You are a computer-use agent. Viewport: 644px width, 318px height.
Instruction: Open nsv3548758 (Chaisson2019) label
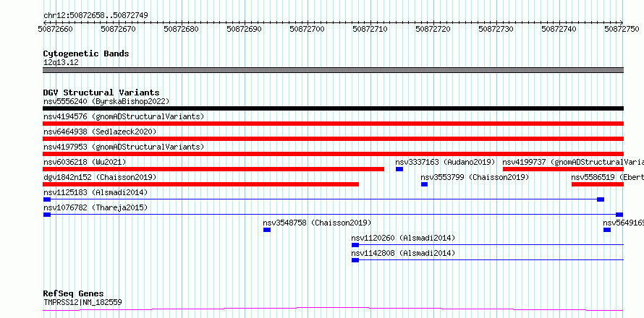(317, 223)
